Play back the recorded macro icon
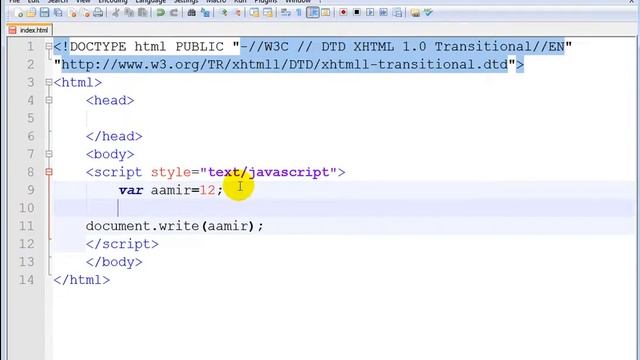This screenshot has height=360, width=640. tap(370, 13)
